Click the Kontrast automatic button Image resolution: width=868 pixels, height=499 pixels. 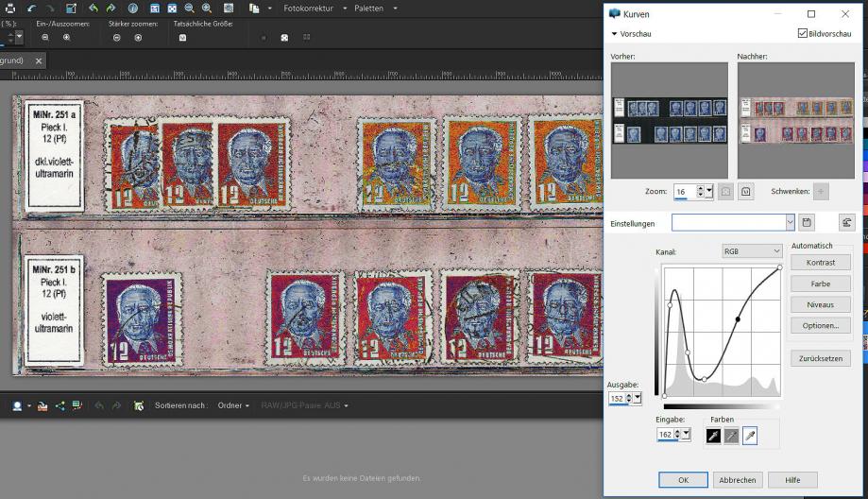point(821,263)
